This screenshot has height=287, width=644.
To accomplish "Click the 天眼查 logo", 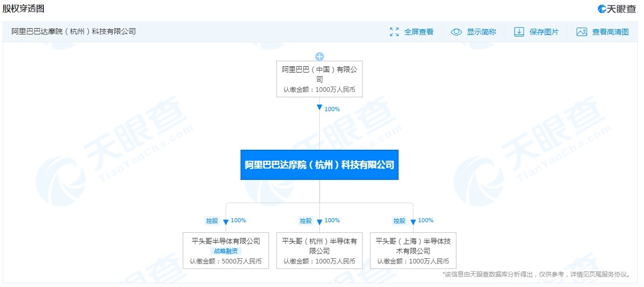I will [617, 9].
